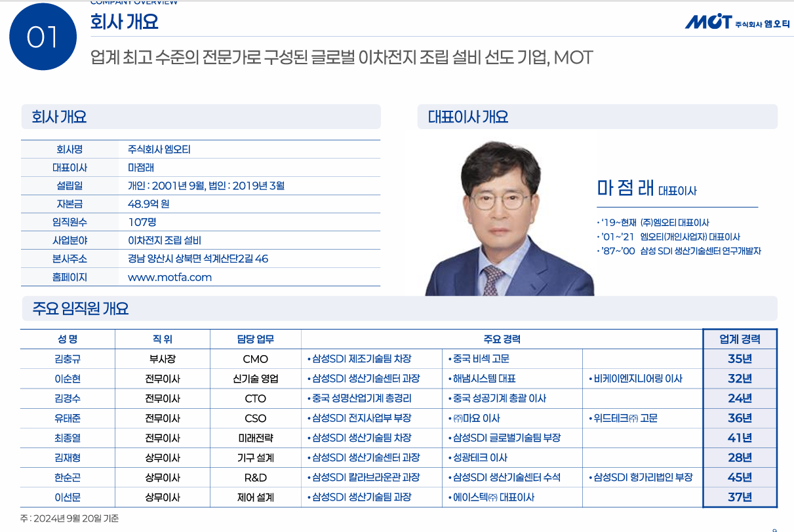The width and height of the screenshot is (794, 532).
Task: Click the "35년" experience value
Action: click(740, 359)
